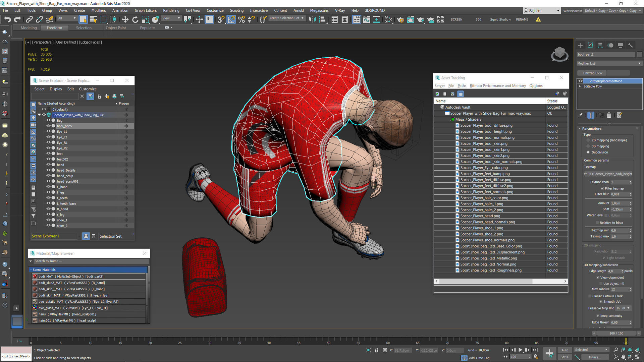Open the Hierarchy command panel tab
The image size is (644, 362).
[x=600, y=45]
